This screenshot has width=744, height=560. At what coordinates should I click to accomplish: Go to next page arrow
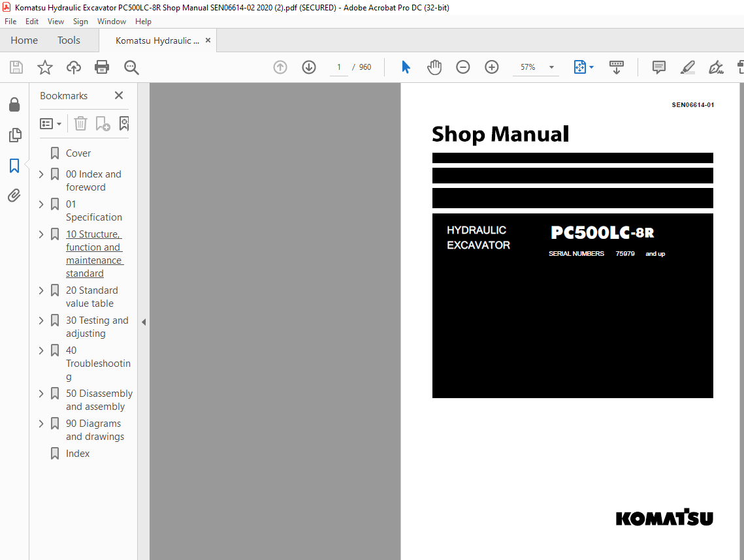[x=309, y=67]
